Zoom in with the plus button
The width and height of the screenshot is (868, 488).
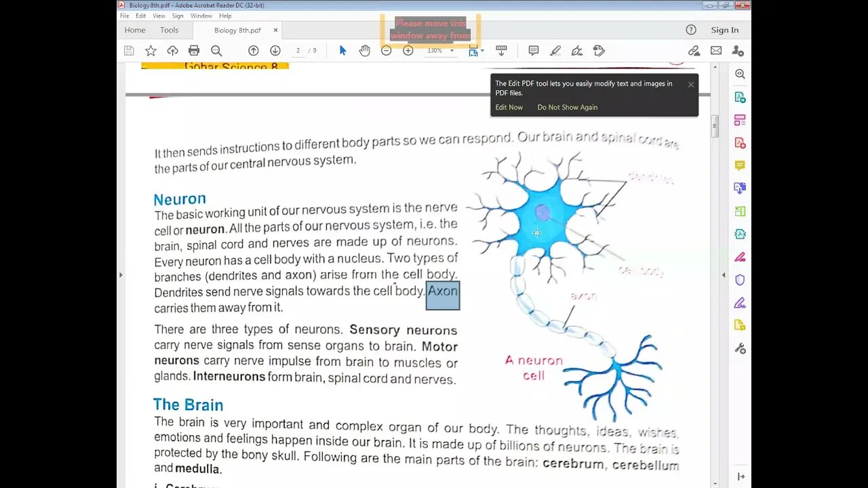tap(408, 51)
